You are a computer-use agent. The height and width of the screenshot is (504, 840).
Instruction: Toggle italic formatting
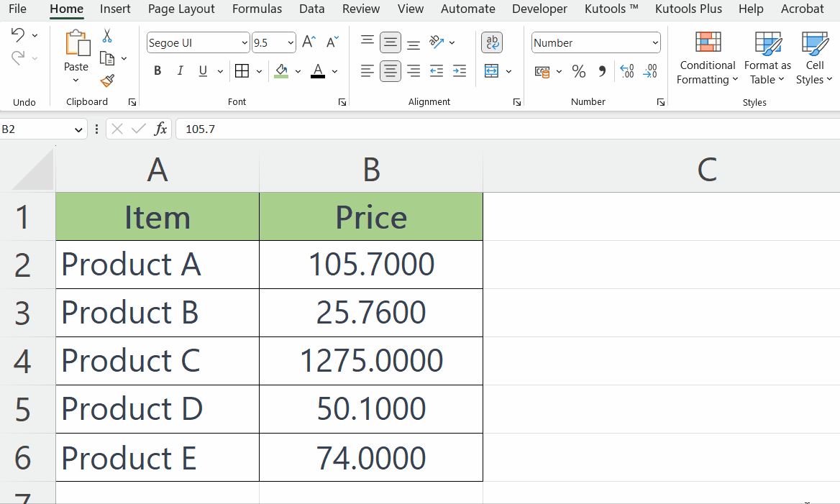point(181,70)
